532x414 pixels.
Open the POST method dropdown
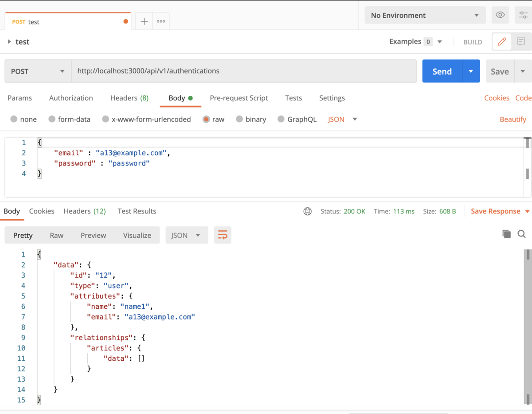click(37, 71)
